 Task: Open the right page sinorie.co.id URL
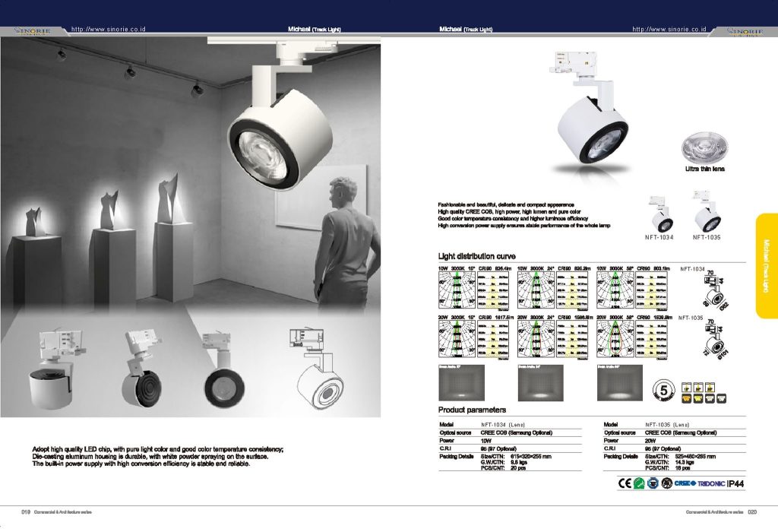669,29
